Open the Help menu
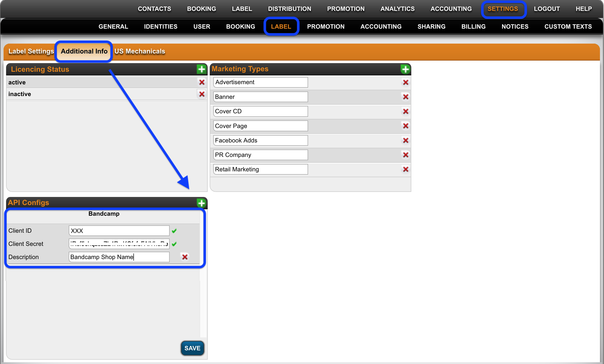604x364 pixels. tap(584, 9)
